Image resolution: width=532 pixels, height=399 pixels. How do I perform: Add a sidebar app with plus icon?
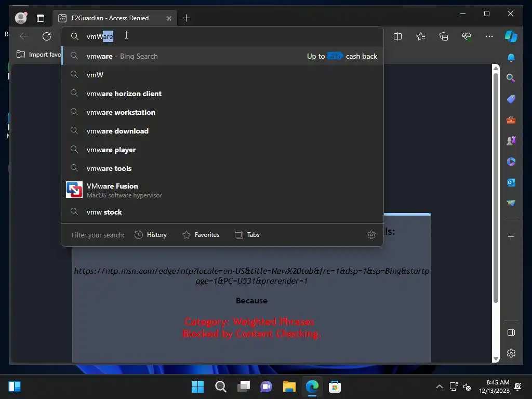pos(511,237)
